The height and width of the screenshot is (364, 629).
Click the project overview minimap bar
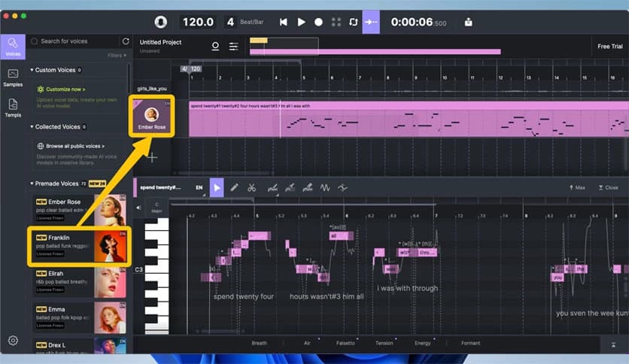(375, 46)
